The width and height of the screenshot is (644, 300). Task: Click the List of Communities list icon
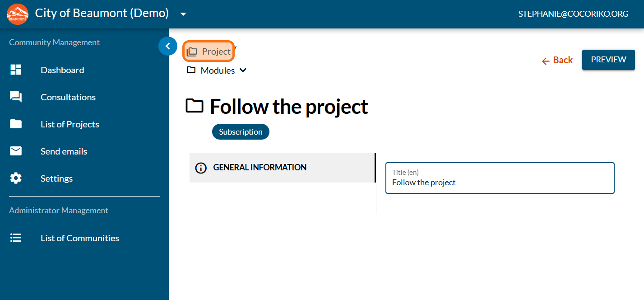point(16,238)
